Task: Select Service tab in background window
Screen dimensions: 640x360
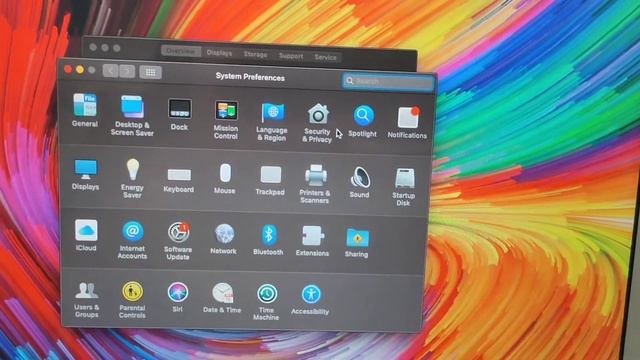Action: click(326, 57)
